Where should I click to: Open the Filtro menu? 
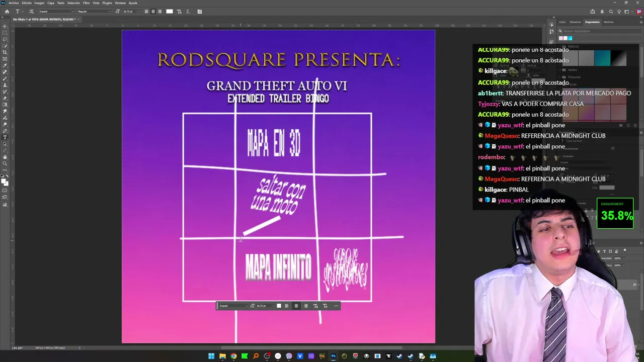pyautogui.click(x=87, y=3)
